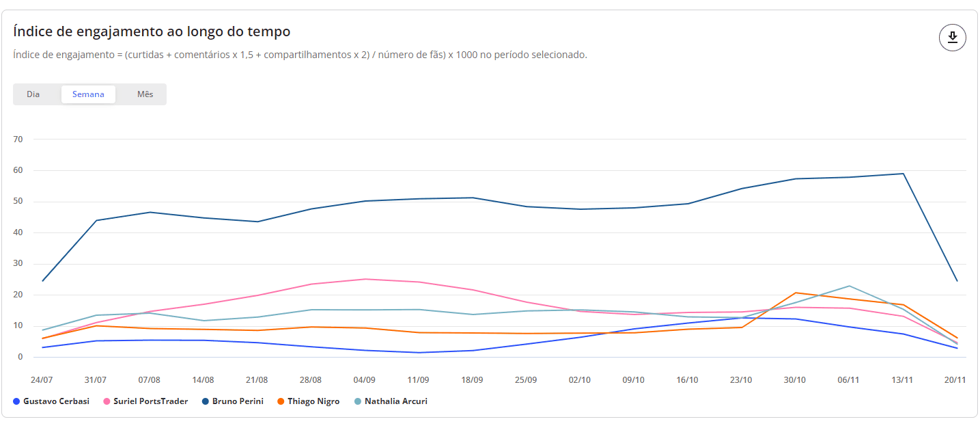980x428 pixels.
Task: Click the download chart icon
Action: (953, 38)
